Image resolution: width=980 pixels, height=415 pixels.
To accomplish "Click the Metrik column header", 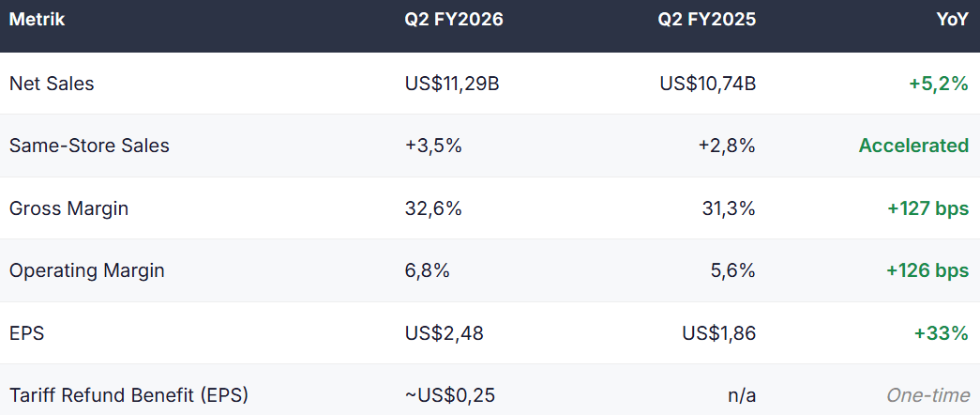I will pos(37,20).
